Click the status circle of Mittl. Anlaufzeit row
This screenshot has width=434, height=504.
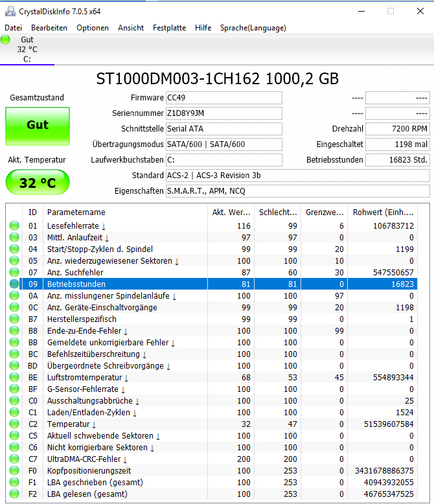(x=14, y=238)
